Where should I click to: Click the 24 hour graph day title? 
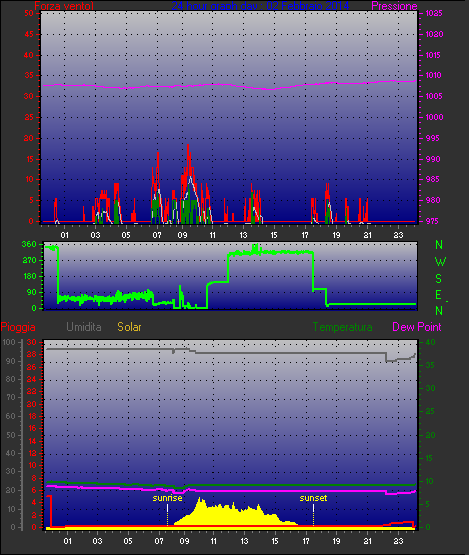pyautogui.click(x=260, y=6)
